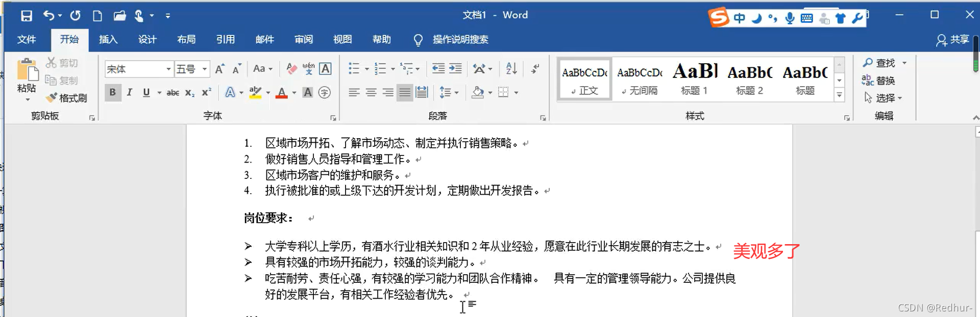Show or hide paragraph marks
This screenshot has width=980, height=317.
point(535,69)
